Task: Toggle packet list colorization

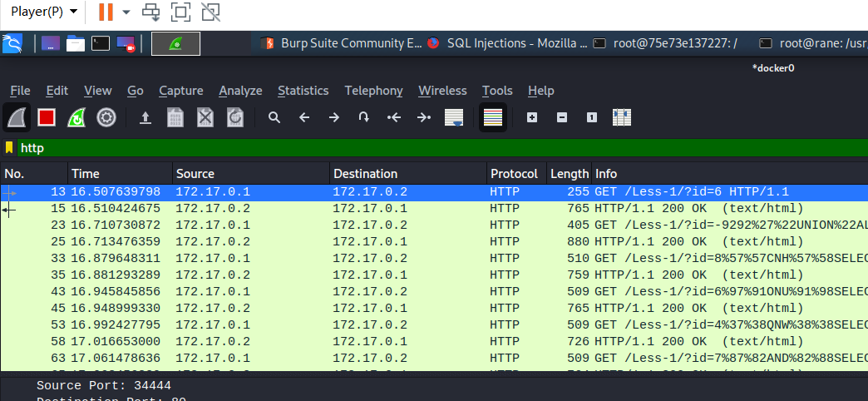Action: (493, 117)
